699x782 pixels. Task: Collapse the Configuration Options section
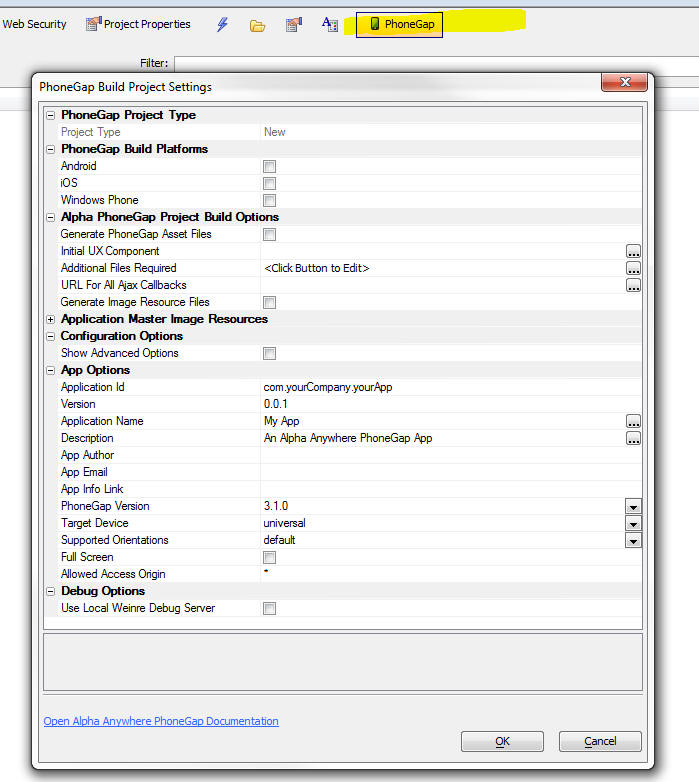50,336
